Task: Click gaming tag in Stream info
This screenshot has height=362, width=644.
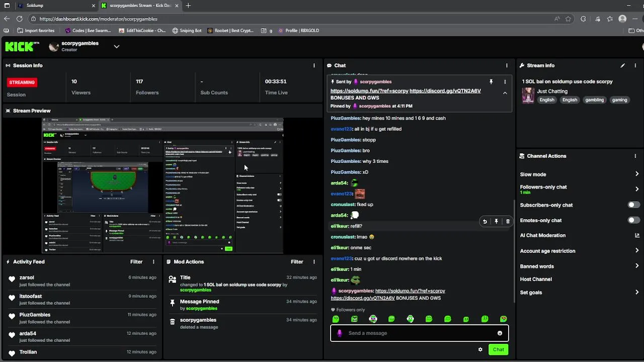Action: click(619, 100)
